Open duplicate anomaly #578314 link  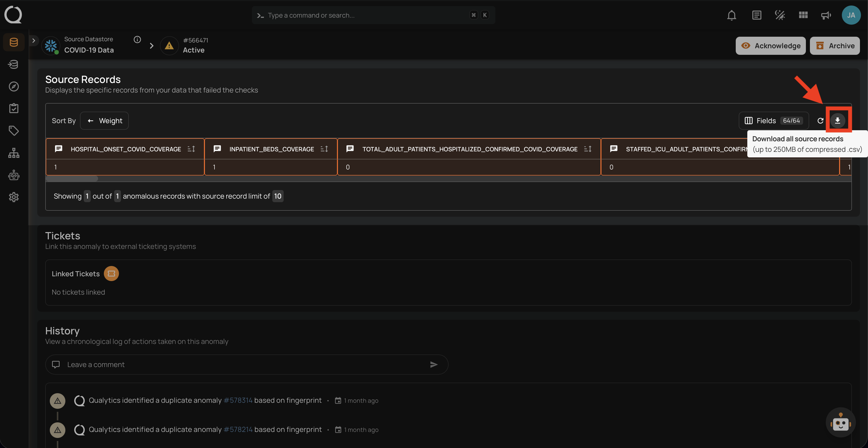[x=238, y=400]
